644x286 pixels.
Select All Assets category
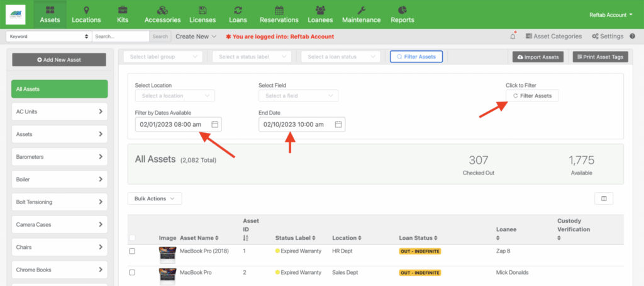pos(60,89)
